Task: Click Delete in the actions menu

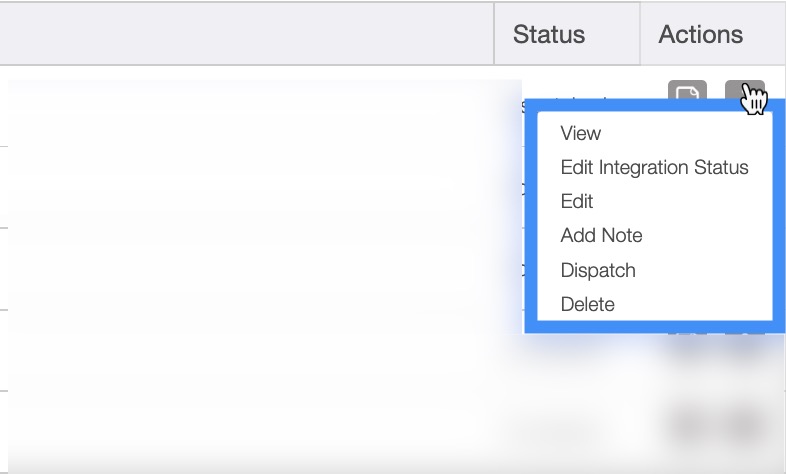Action: click(587, 304)
